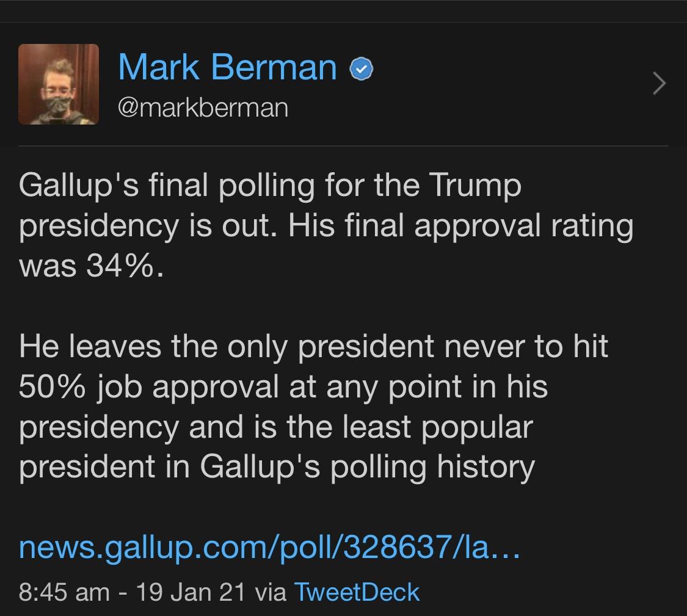Click the TweetDeck source link
Image resolution: width=687 pixels, height=616 pixels.
[357, 592]
